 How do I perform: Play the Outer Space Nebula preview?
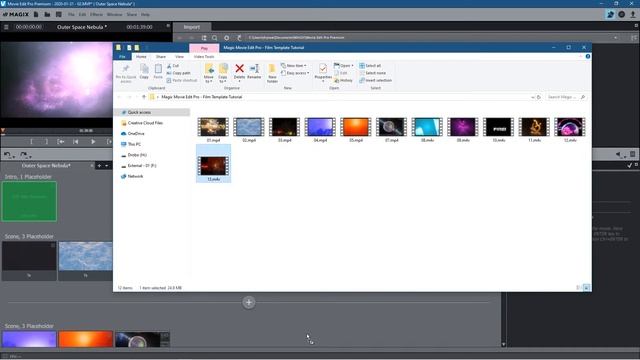[x=93, y=142]
